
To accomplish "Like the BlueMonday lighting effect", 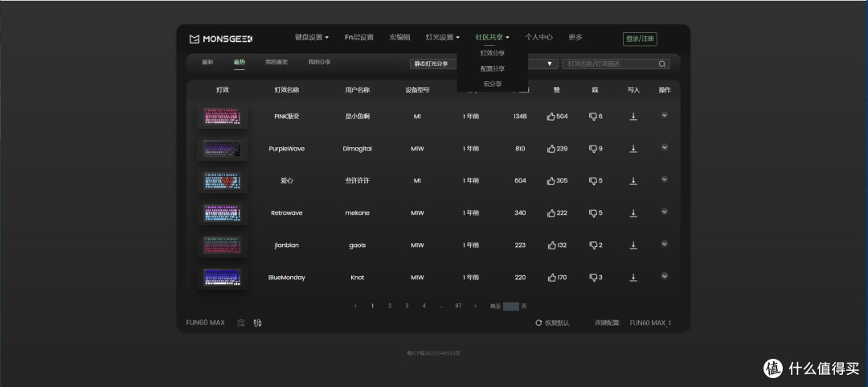I will (x=551, y=278).
